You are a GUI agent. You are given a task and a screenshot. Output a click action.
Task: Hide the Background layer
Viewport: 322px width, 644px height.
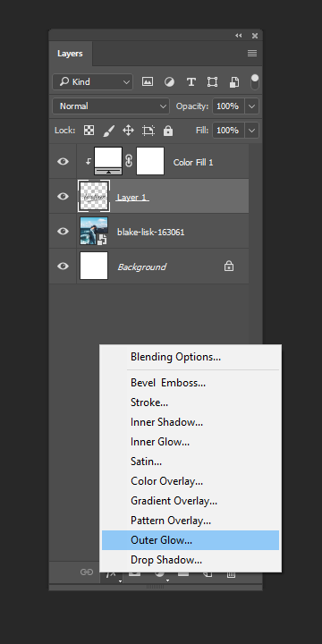(x=63, y=267)
